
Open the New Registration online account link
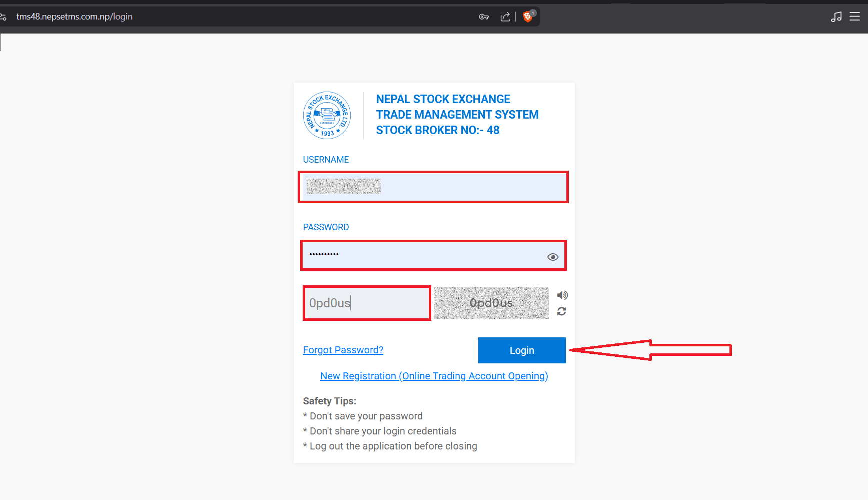(434, 376)
